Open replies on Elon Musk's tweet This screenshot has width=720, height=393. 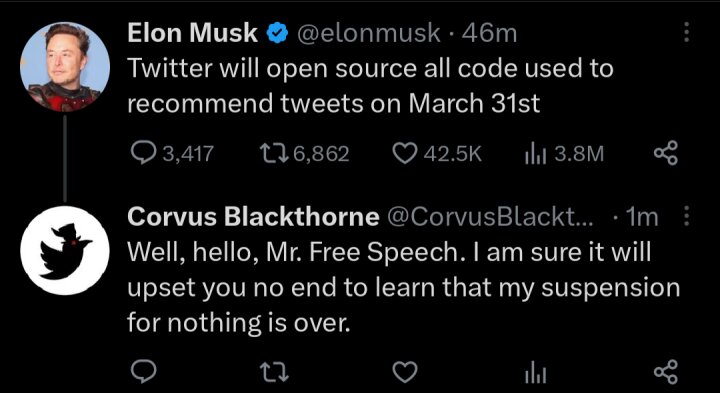pos(173,154)
